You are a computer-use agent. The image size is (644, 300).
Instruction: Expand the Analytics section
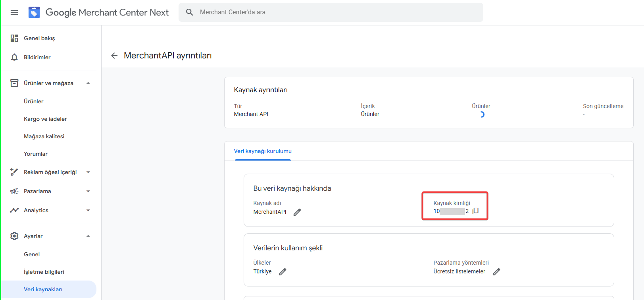tap(88, 210)
